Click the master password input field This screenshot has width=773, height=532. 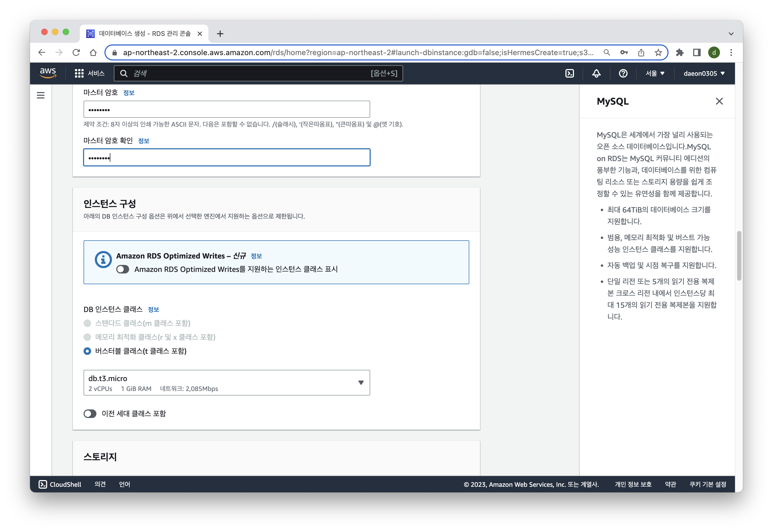pos(227,109)
